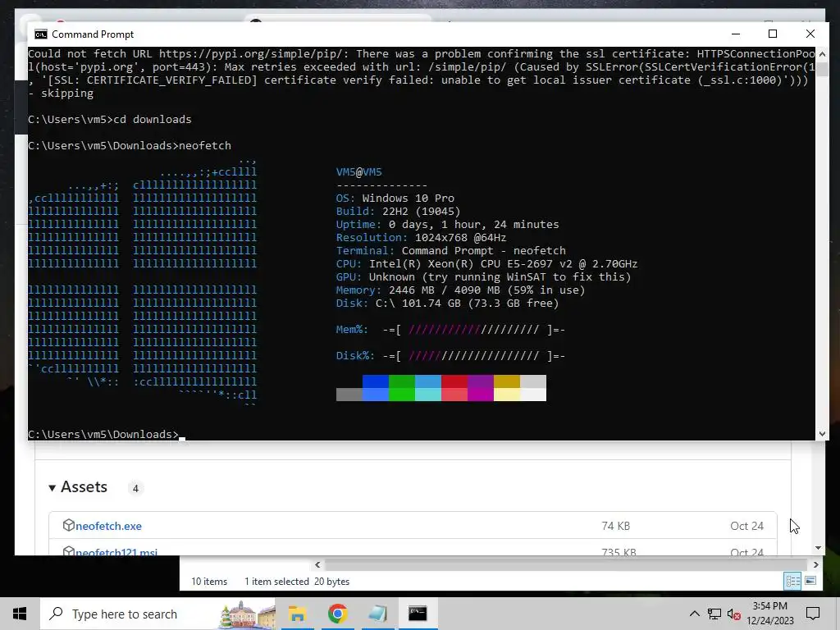The image size is (840, 630).
Task: Click the '10 items' status bar text
Action: point(209,582)
